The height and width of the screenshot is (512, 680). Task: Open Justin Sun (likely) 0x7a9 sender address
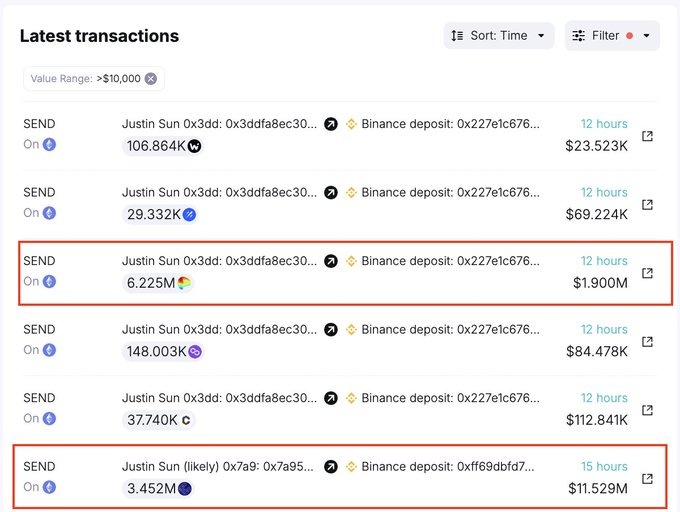tap(218, 466)
